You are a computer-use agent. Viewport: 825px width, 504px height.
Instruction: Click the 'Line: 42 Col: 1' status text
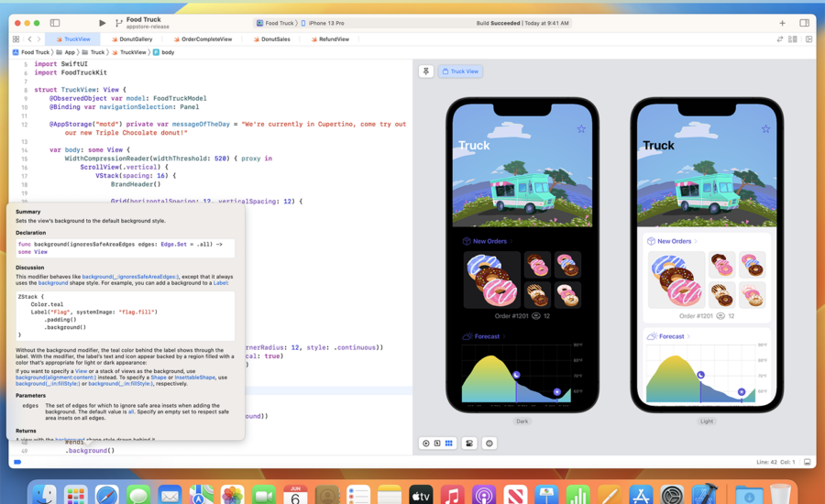[x=775, y=462]
